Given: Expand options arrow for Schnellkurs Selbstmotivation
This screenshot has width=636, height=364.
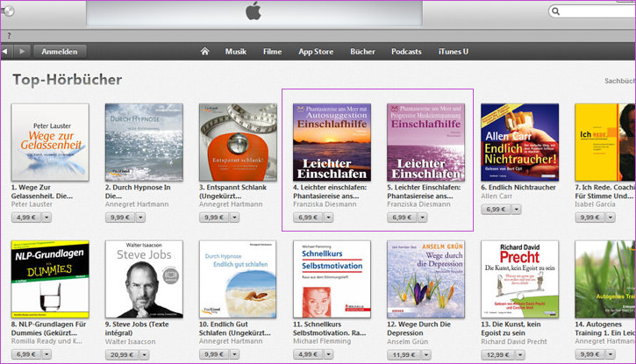Looking at the screenshot, I should (329, 354).
